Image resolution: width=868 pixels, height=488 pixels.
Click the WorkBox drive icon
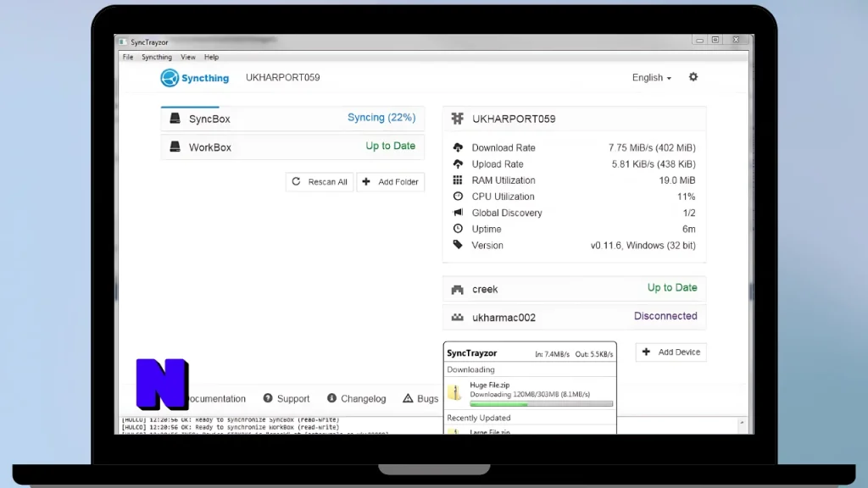[175, 147]
